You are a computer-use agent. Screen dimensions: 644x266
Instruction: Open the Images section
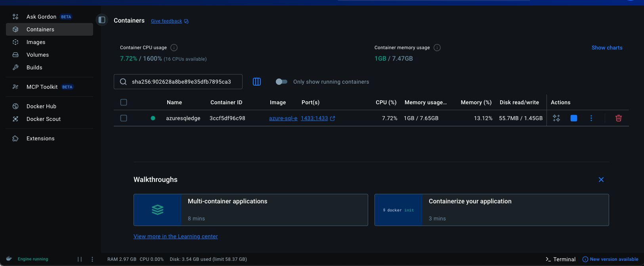(50, 42)
